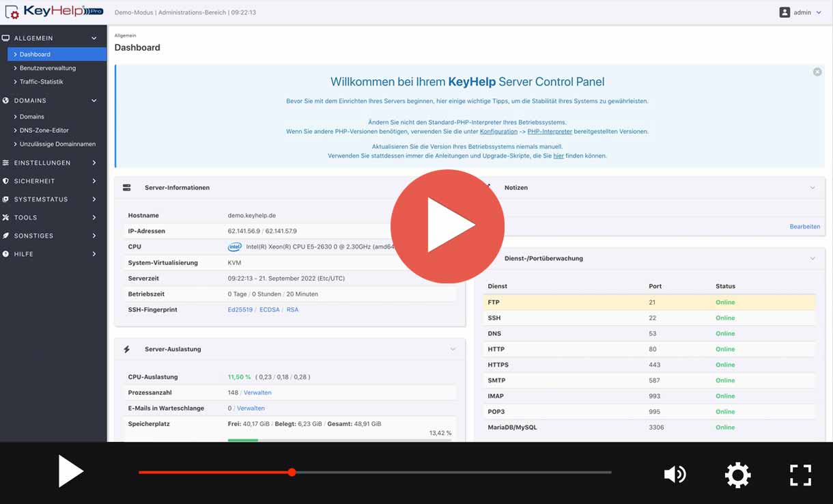
Task: Collapse the Dienst-/Portüberwachung panel chevron
Action: pyautogui.click(x=813, y=258)
